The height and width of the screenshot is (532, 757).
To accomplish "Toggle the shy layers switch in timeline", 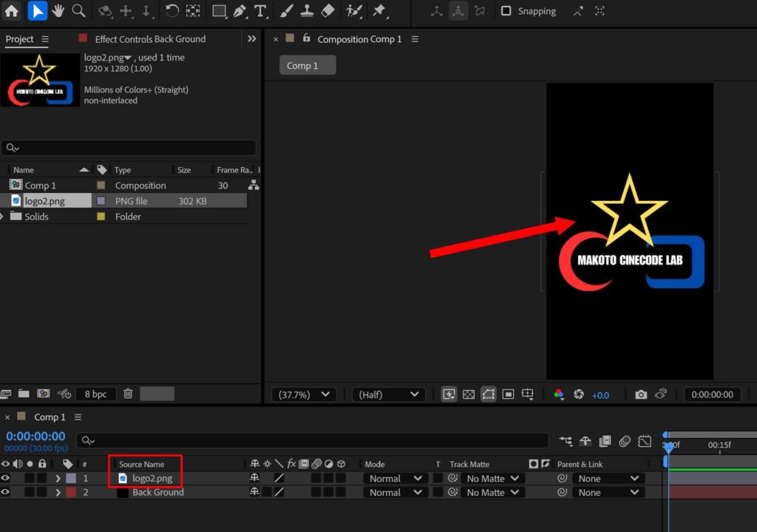I will (x=585, y=441).
